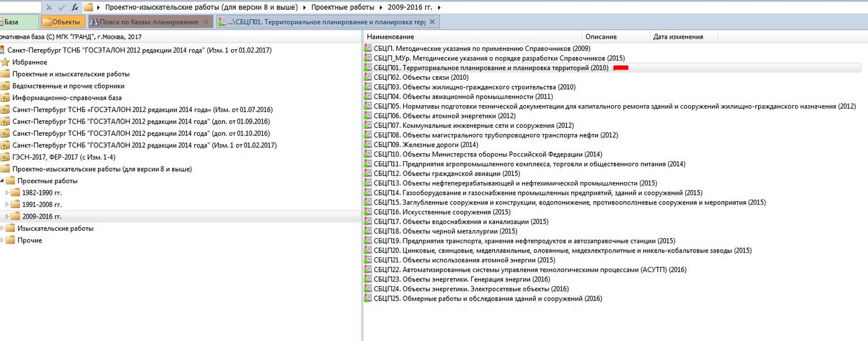868x341 pixels.
Task: Switch to the 'Объекты' tab
Action: (x=62, y=22)
